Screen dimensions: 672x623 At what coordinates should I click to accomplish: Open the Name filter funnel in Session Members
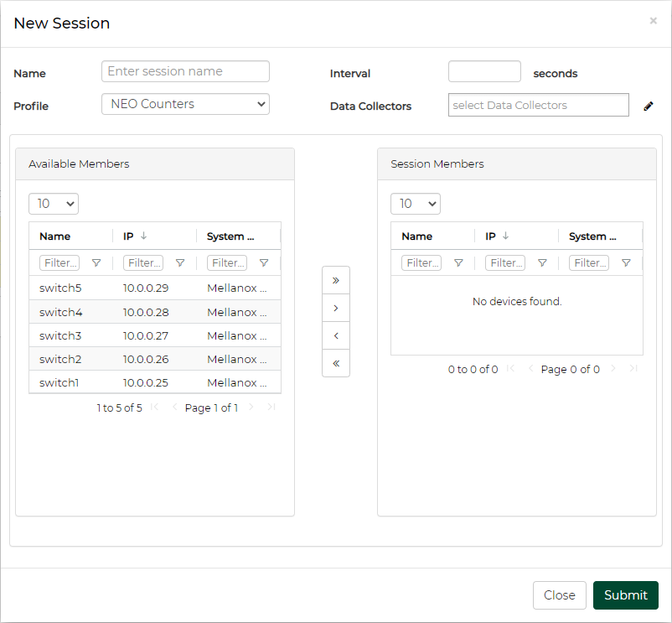pos(458,263)
